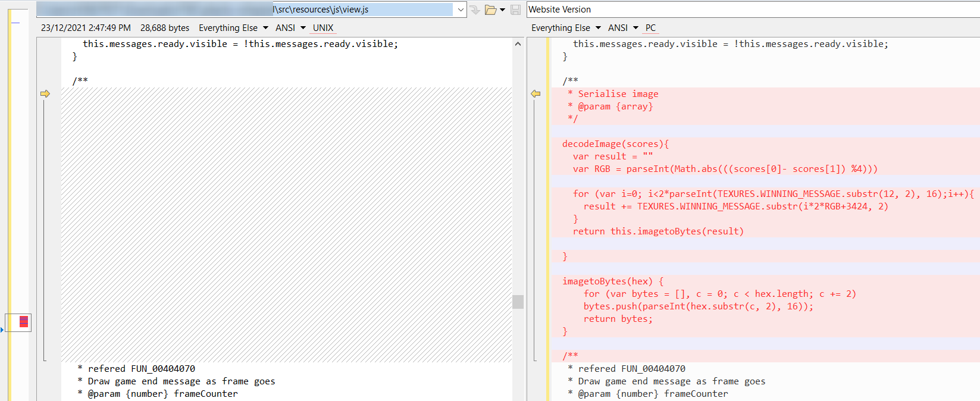Viewport: 980px width, 401px height.
Task: Click the left pane vertical scrollbar thumb
Action: pyautogui.click(x=518, y=302)
